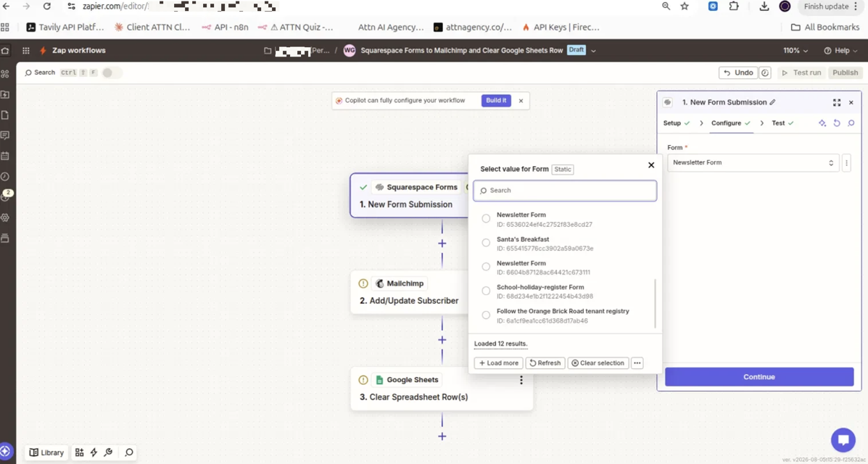Open the support chat bubble
This screenshot has width=868, height=464.
(x=843, y=440)
